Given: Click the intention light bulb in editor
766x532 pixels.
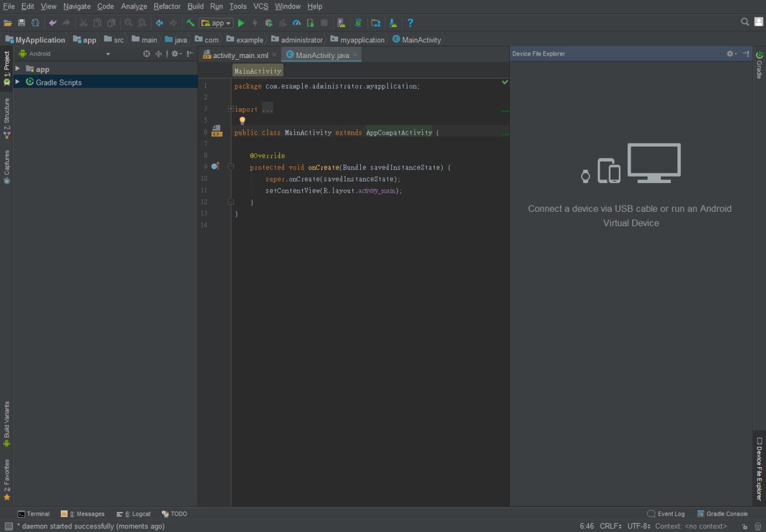Looking at the screenshot, I should click(x=242, y=120).
